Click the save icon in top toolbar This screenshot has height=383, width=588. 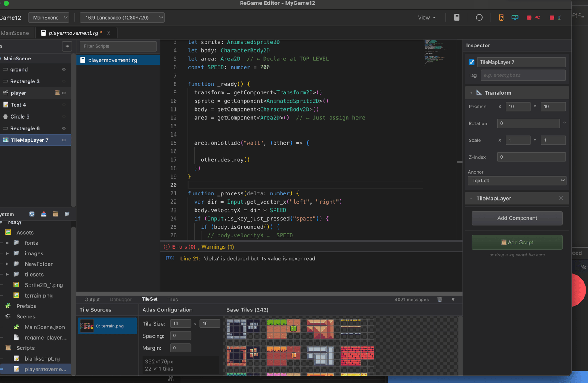[457, 18]
